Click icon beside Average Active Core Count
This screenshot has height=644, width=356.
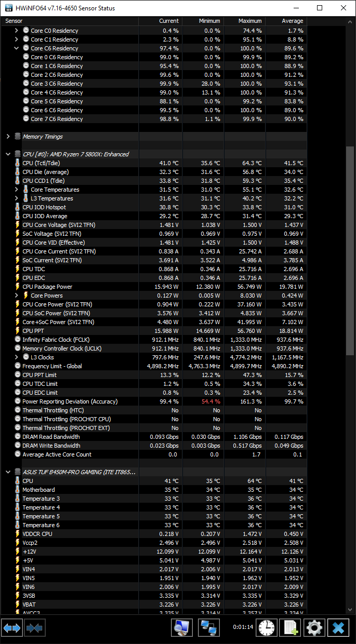[18, 454]
